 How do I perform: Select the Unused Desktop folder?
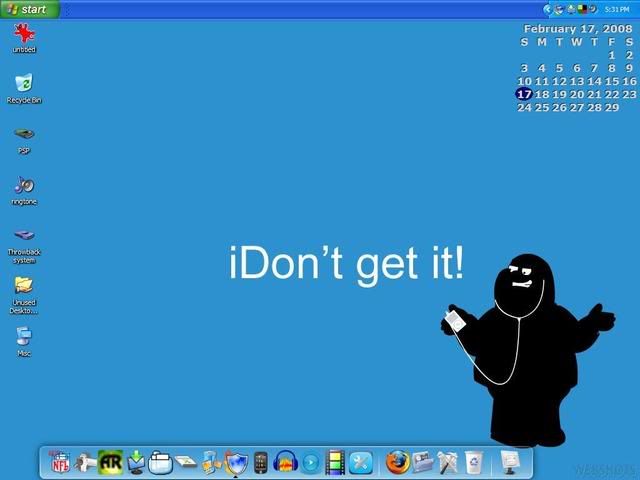(x=24, y=286)
